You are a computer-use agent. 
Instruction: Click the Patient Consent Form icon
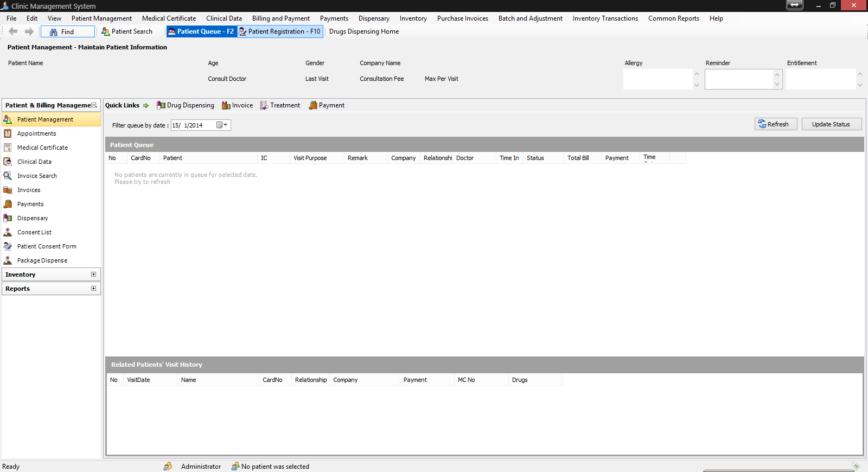point(8,246)
